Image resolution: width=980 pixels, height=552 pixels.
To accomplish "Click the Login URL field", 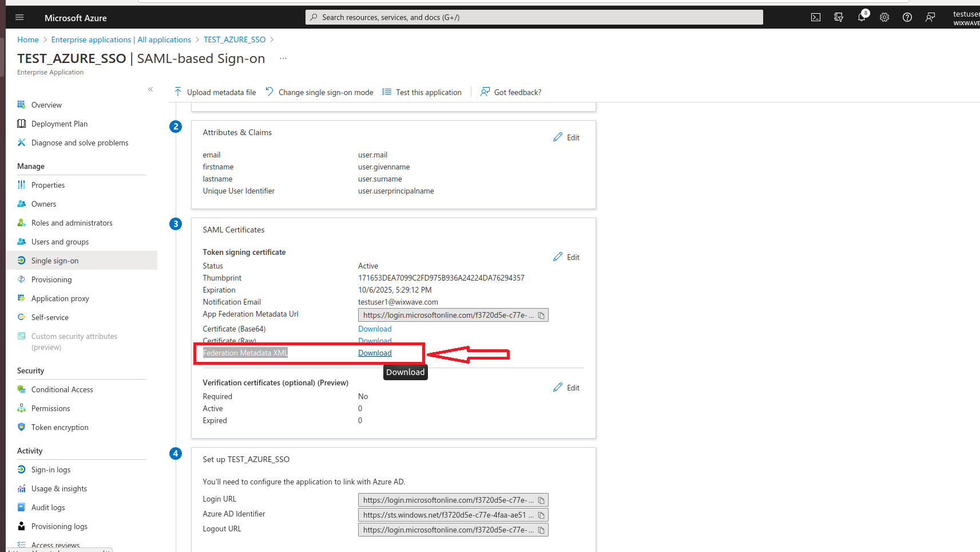I will 453,500.
